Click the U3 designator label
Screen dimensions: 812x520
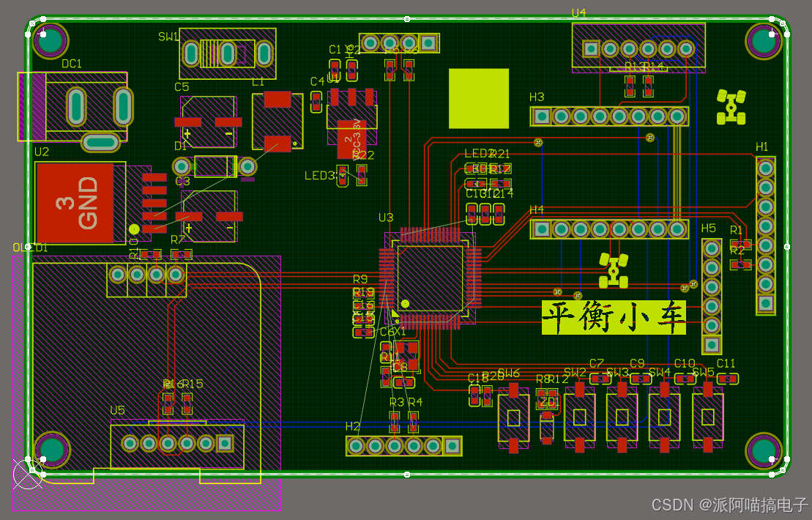386,218
